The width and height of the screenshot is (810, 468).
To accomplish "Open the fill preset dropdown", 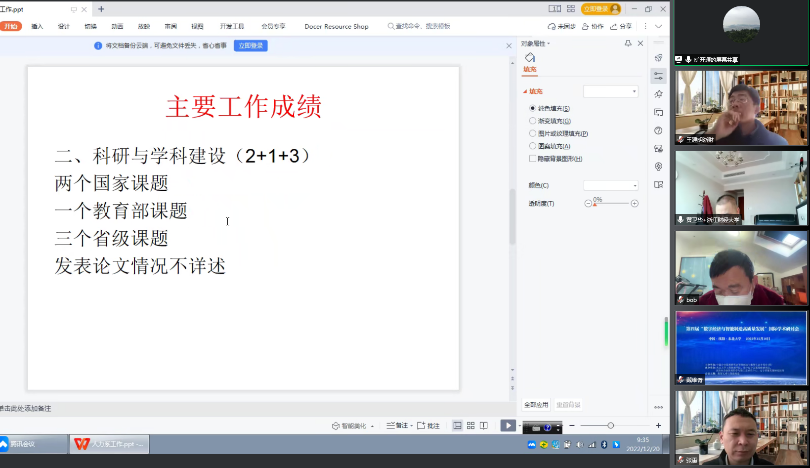I will (610, 91).
